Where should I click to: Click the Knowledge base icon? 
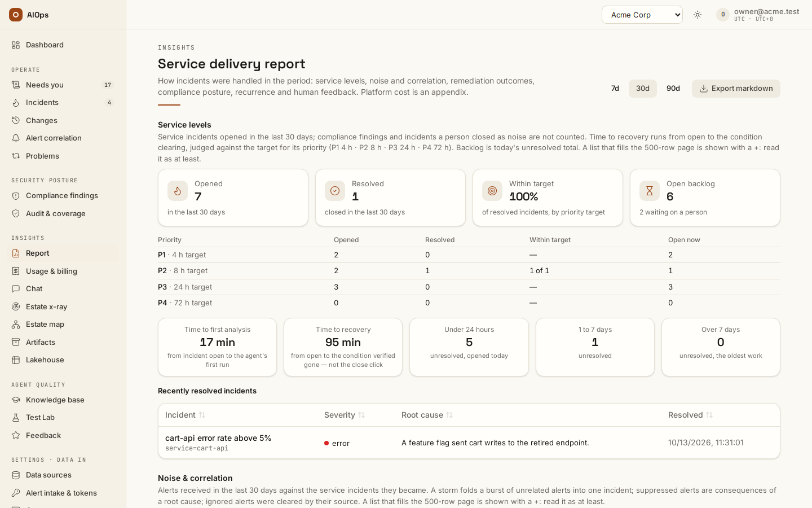(16, 400)
